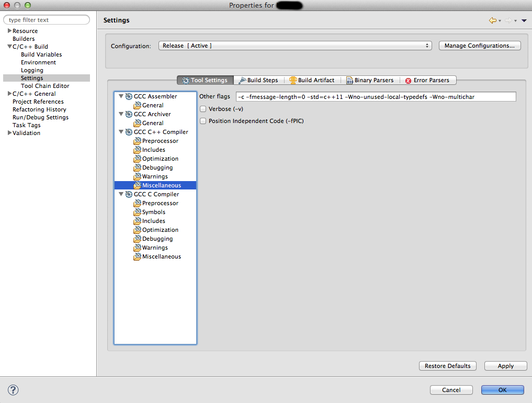Switch to the Binary Parsers tab
Screen dimensions: 532x403
pyautogui.click(x=369, y=80)
